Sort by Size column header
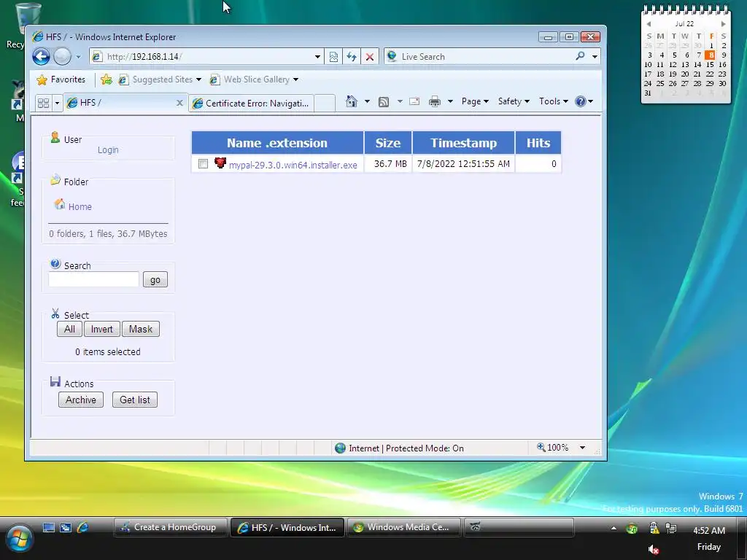This screenshot has width=747, height=560. pyautogui.click(x=388, y=143)
